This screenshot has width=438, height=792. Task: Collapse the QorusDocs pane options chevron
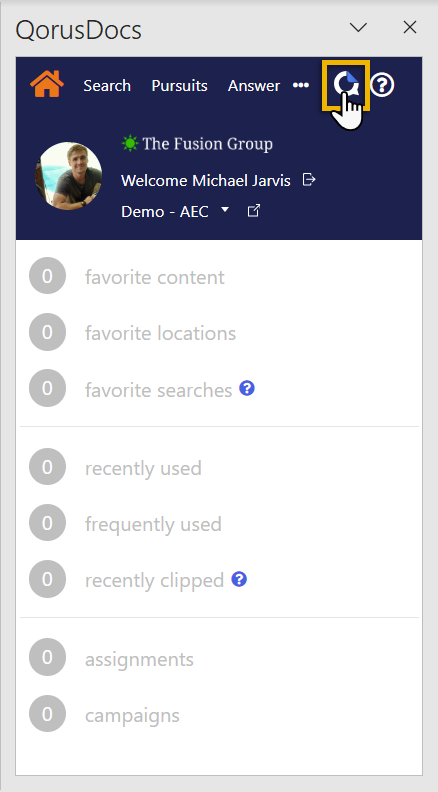point(358,27)
